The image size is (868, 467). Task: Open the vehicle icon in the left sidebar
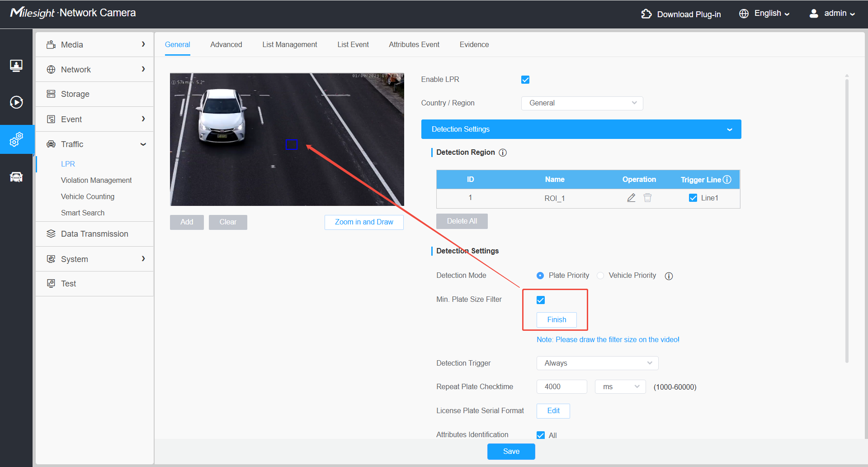point(16,176)
